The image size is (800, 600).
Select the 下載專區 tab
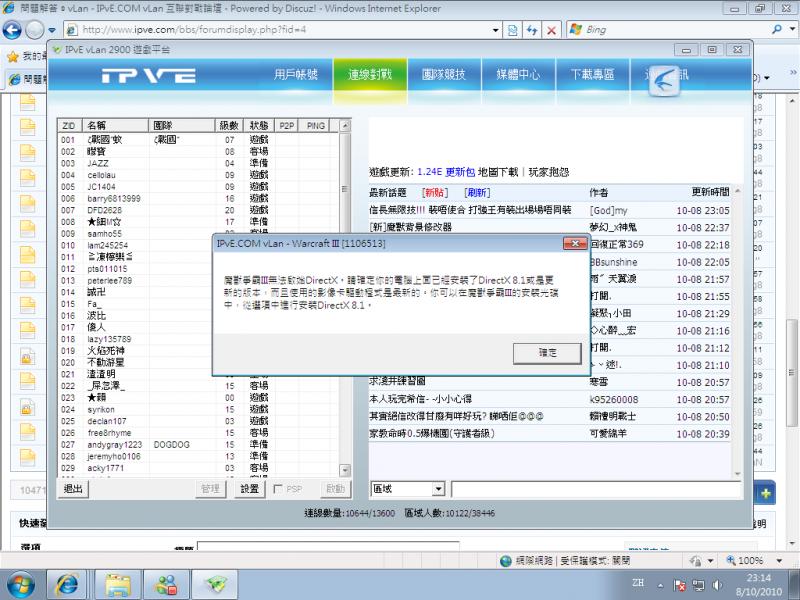coord(595,74)
